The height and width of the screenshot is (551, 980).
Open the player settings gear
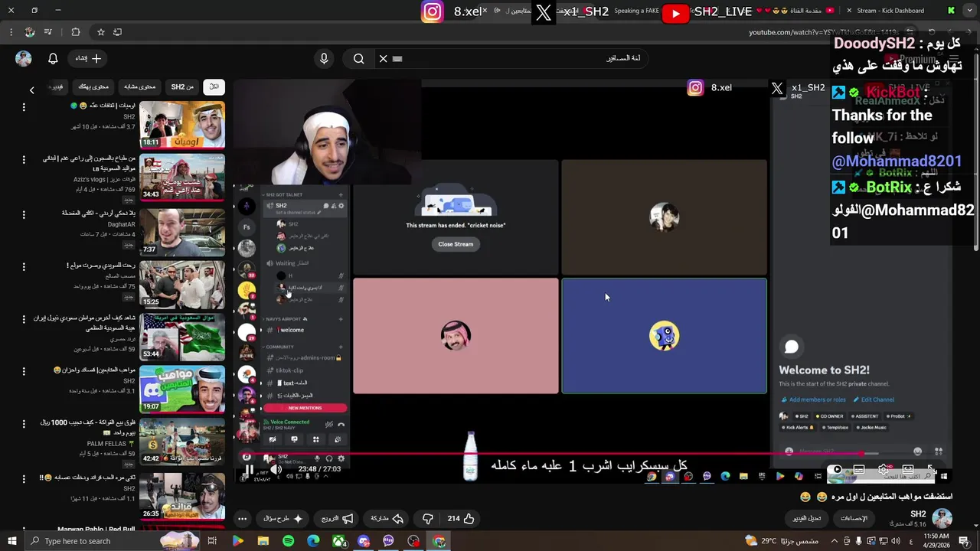[884, 469]
